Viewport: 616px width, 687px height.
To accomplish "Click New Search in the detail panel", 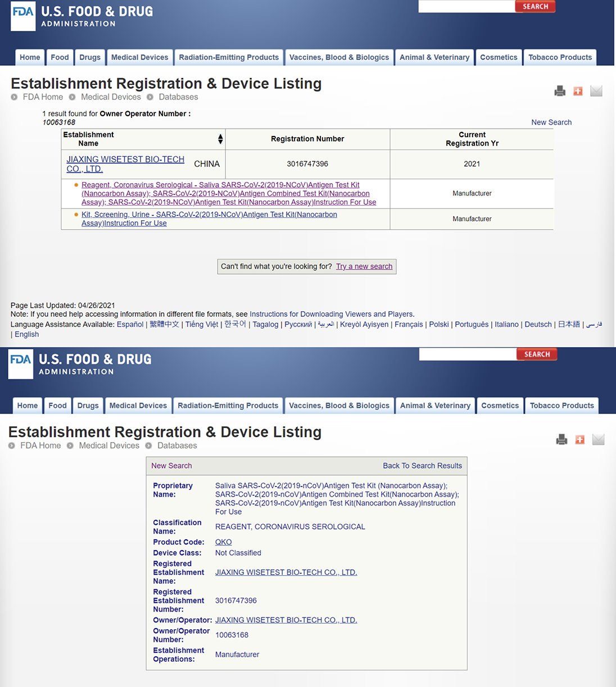I will tap(171, 466).
